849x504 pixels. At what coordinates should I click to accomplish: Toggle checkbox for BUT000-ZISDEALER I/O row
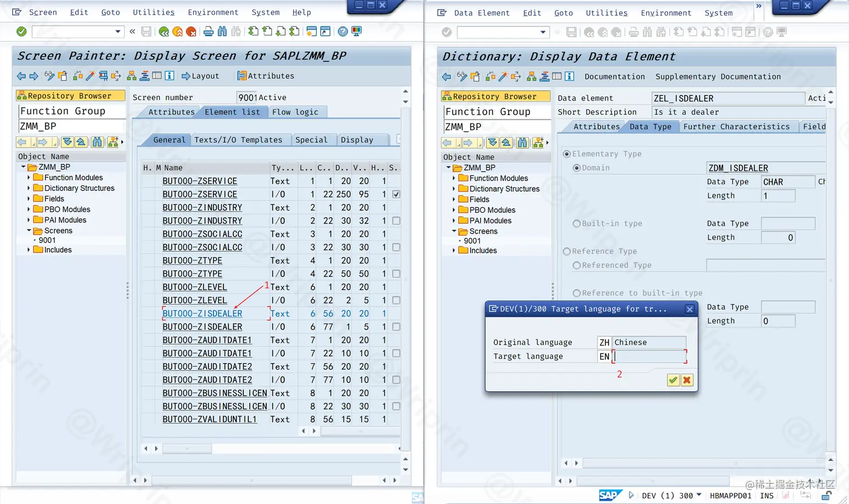pyautogui.click(x=396, y=327)
